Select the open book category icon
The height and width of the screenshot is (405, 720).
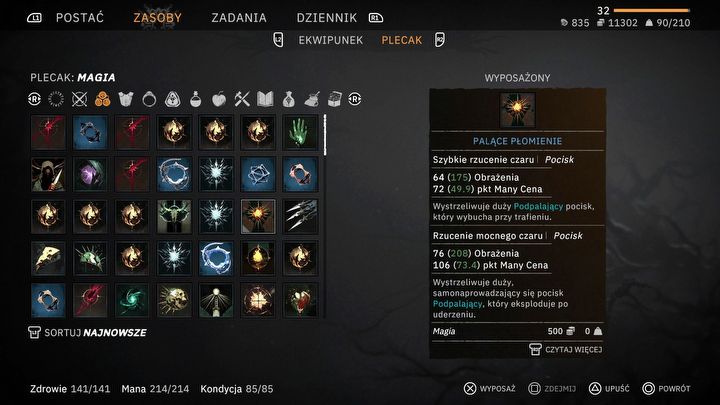click(x=265, y=99)
